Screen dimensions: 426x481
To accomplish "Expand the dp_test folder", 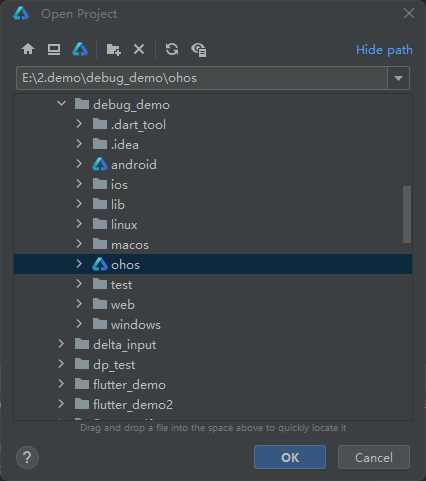I will (x=61, y=364).
